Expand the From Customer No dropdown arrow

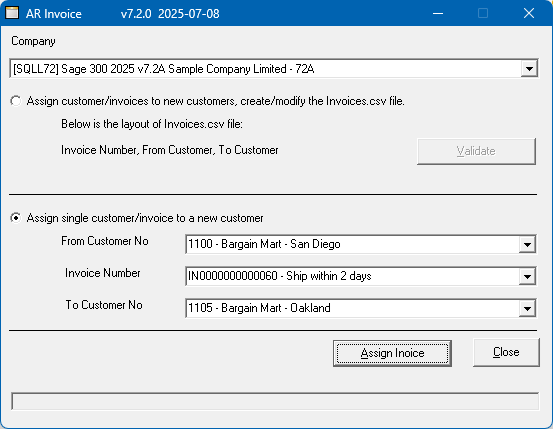pos(527,244)
